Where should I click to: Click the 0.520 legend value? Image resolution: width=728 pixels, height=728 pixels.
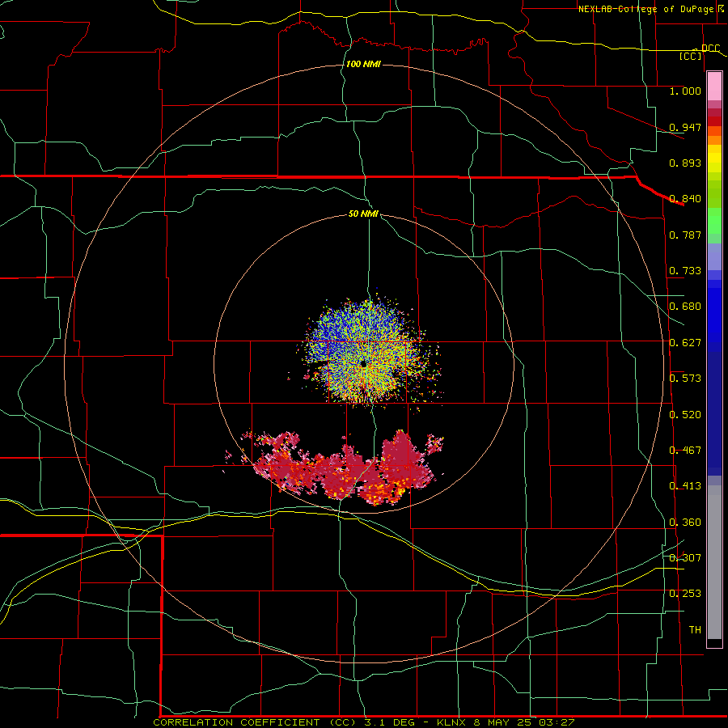click(x=685, y=415)
